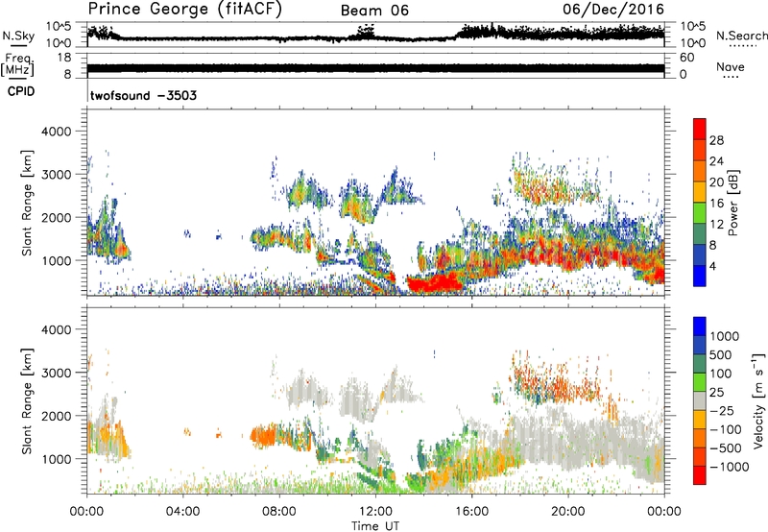Screen dimensions: 768x532
Task: Click the 'Time UT' axis label
Action: [x=375, y=526]
